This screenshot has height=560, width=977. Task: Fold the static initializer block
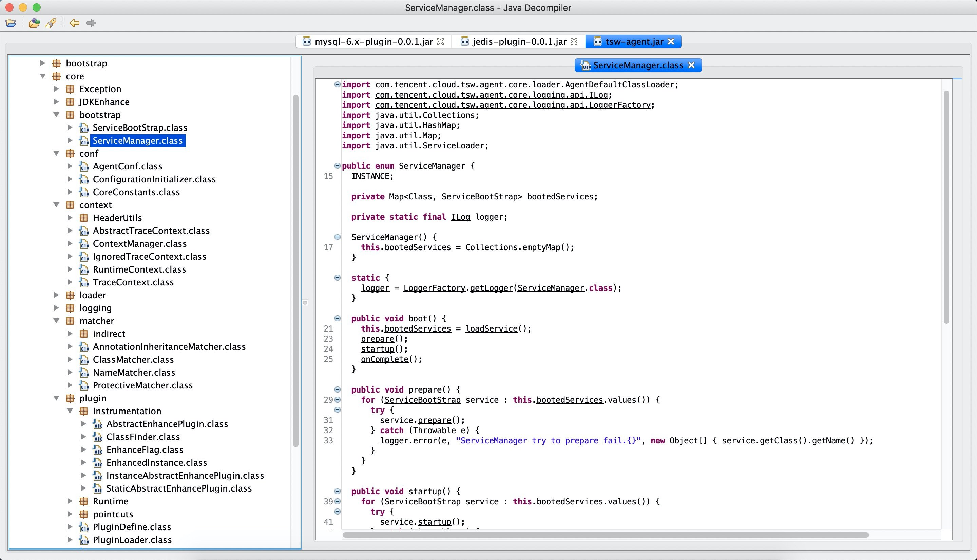tap(338, 278)
